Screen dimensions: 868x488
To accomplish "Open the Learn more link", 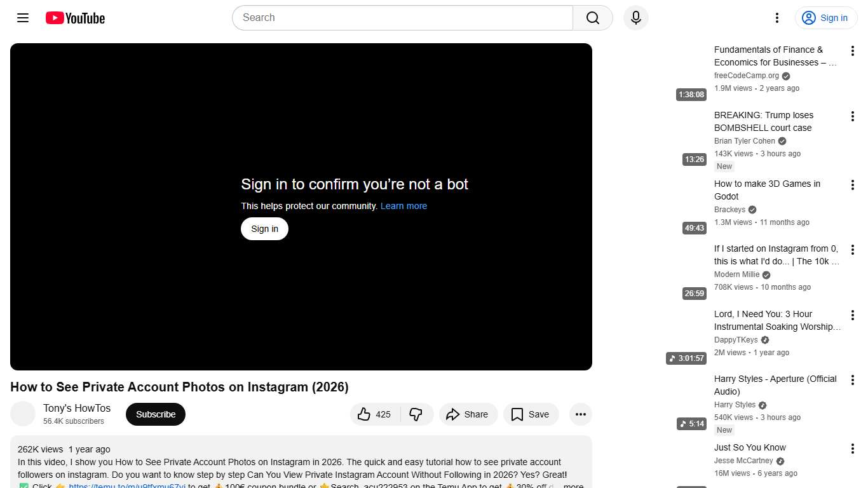I will [x=403, y=205].
